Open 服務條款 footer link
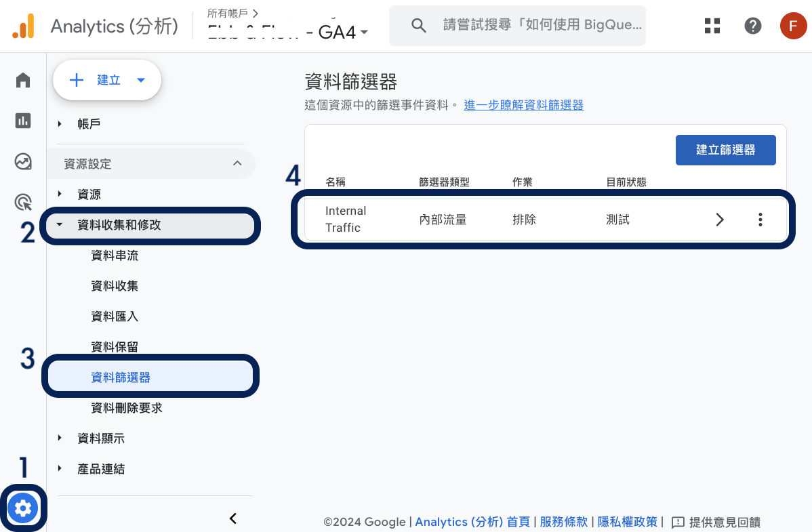 click(x=563, y=522)
